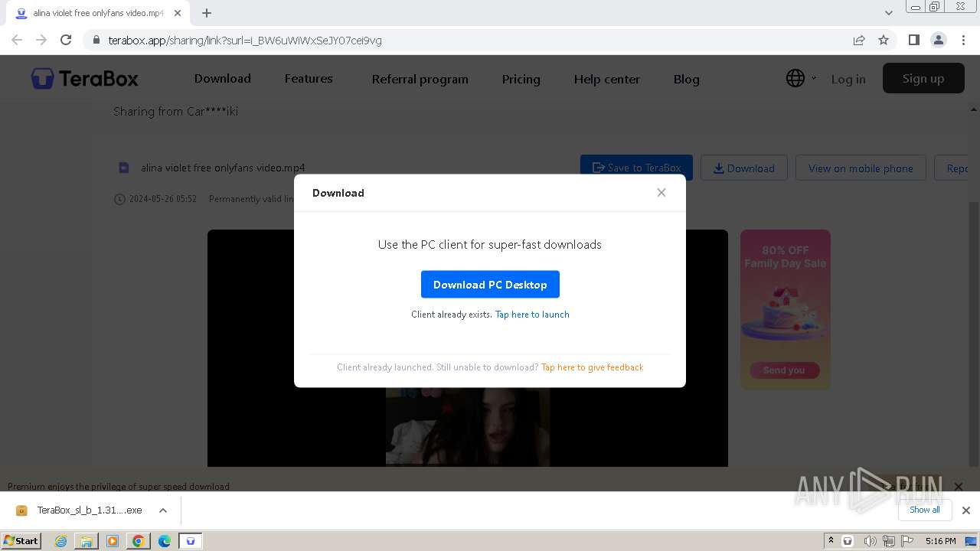Open the Chrome three-dot menu
This screenshot has width=980, height=551.
point(962,40)
